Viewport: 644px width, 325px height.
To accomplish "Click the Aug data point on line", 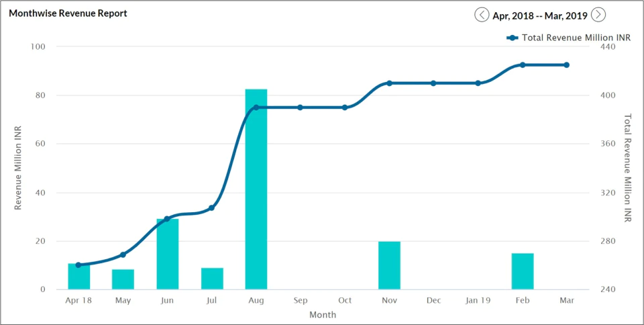I will pyautogui.click(x=256, y=107).
